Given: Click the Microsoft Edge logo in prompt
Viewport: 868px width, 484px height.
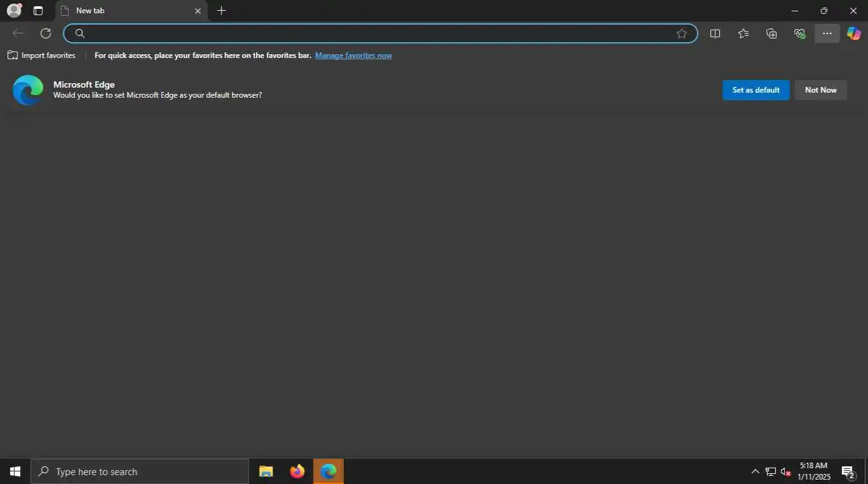Looking at the screenshot, I should coord(28,90).
